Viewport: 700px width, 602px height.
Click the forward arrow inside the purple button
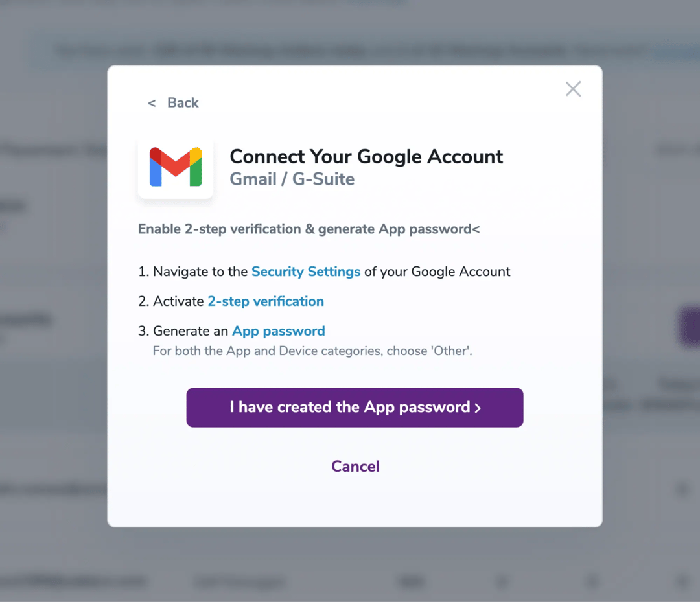[x=478, y=408]
